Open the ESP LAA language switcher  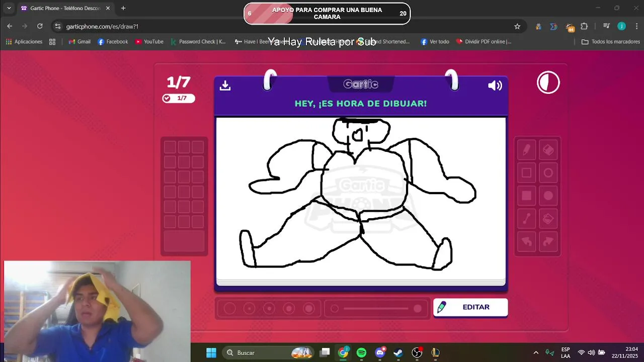point(566,353)
